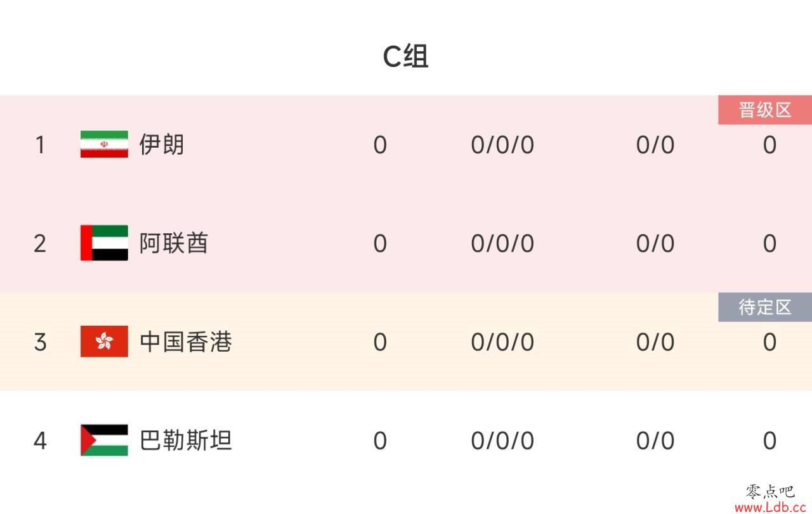The width and height of the screenshot is (812, 514).
Task: Click rank number 1 in standings
Action: click(40, 145)
